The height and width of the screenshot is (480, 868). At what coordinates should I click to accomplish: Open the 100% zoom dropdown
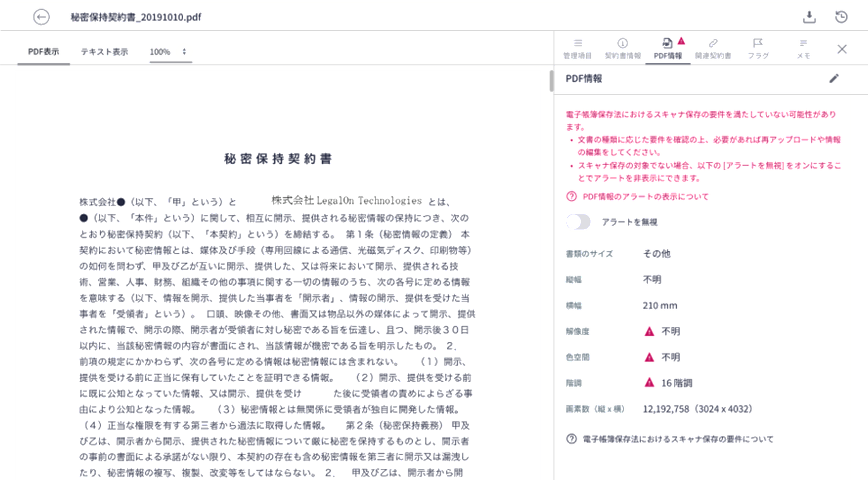(x=160, y=52)
